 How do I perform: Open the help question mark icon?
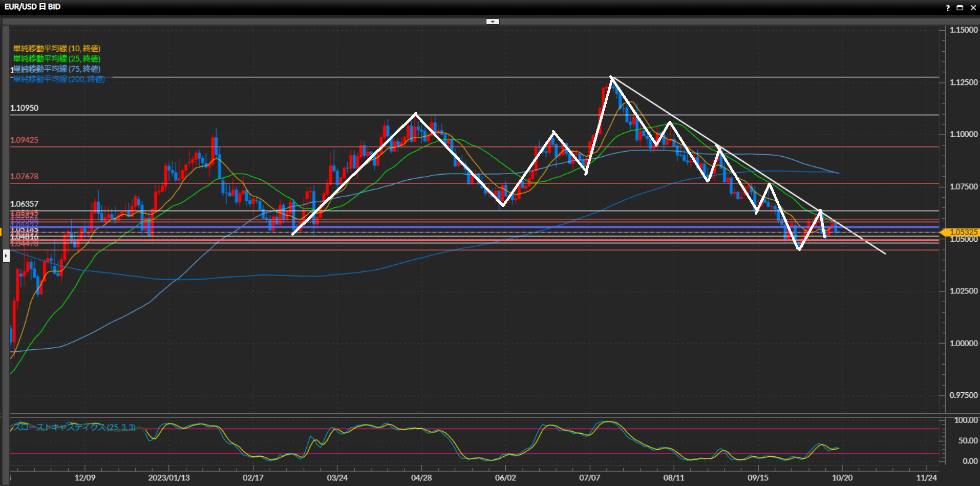coord(948,8)
